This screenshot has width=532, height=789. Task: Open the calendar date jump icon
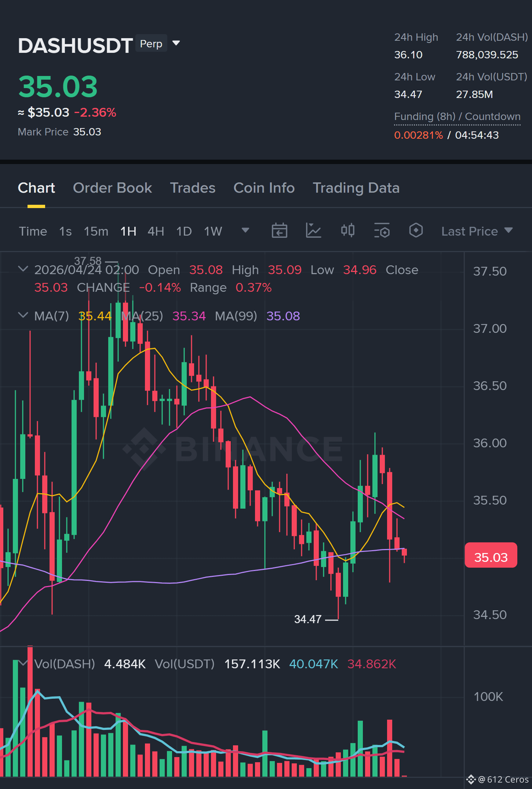279,231
